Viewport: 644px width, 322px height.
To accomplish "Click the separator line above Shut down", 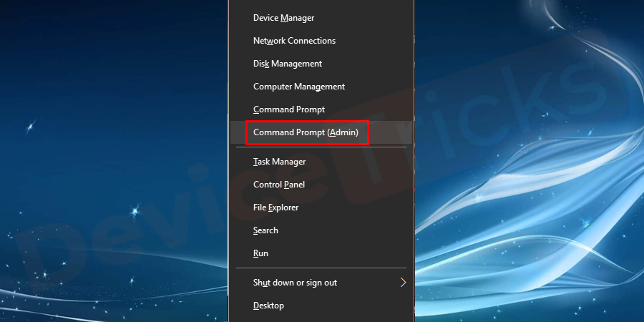I will (x=321, y=268).
